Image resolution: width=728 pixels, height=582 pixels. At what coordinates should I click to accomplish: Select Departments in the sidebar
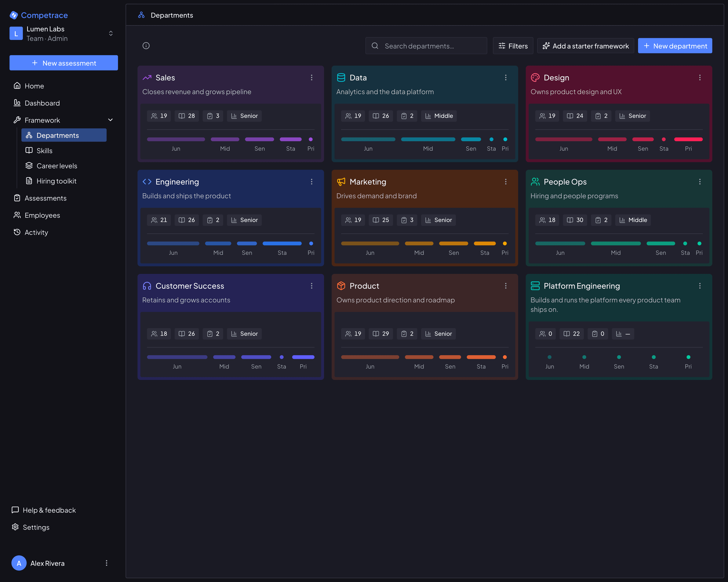pyautogui.click(x=64, y=135)
